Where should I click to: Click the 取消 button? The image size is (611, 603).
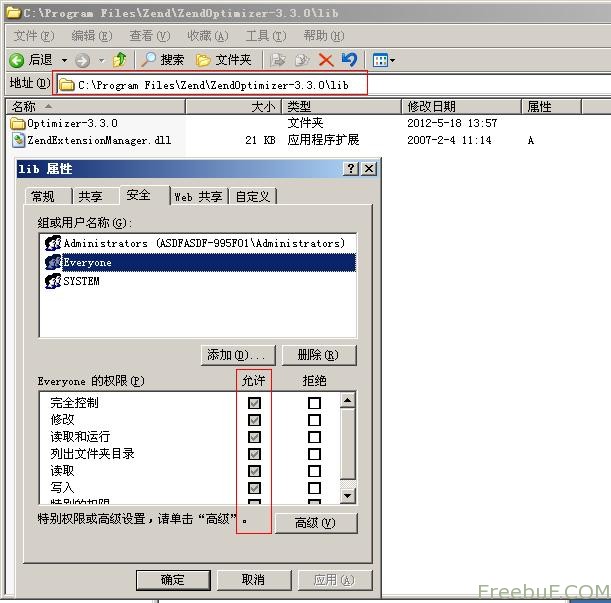254,580
